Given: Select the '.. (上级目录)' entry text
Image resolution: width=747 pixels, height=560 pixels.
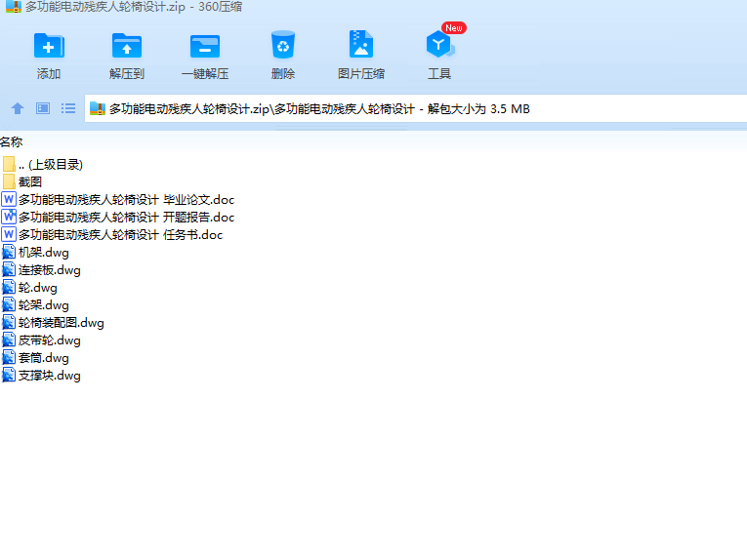Looking at the screenshot, I should pos(51,165).
